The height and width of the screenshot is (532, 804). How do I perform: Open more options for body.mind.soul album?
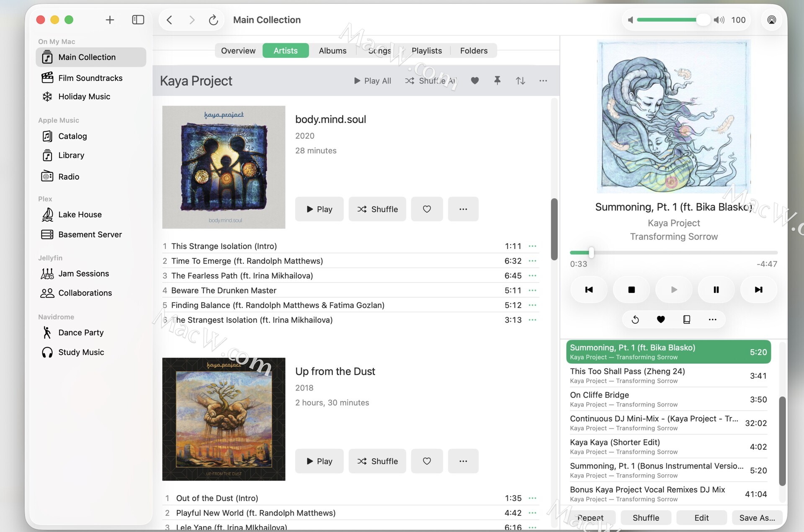[463, 209]
